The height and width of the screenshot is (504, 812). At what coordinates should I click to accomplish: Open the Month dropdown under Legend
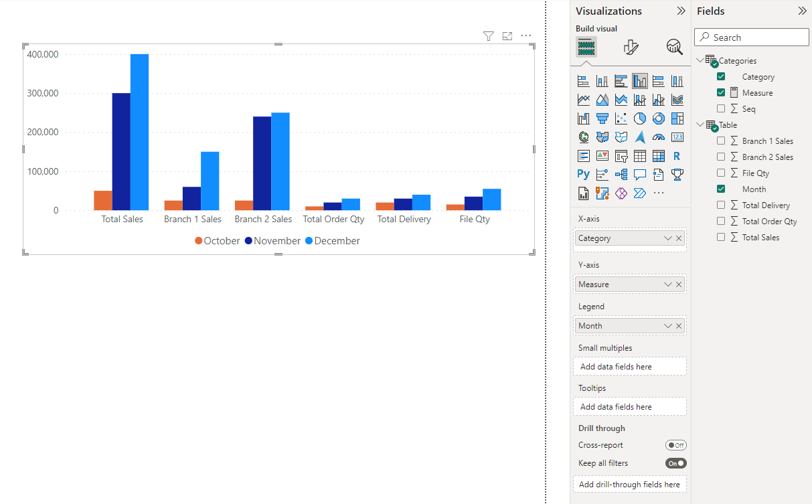(667, 325)
